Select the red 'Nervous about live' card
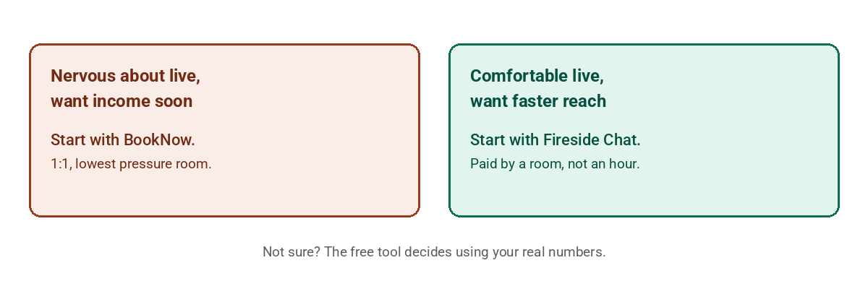This screenshot has height=289, width=868. pos(224,130)
